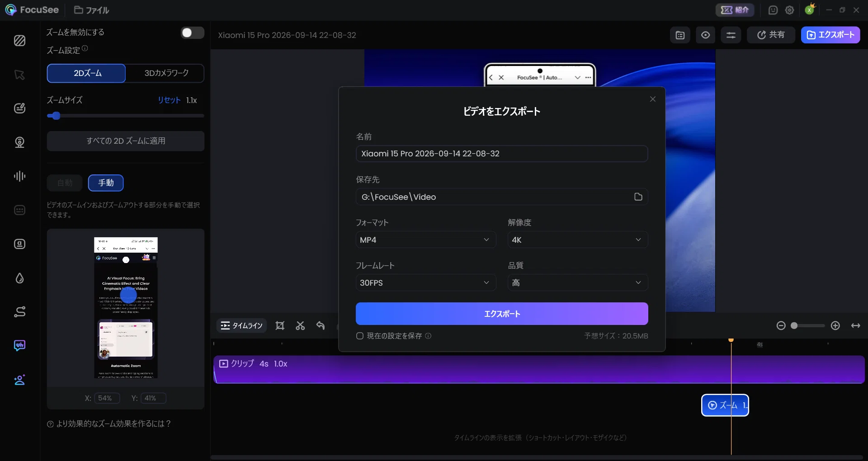Select the ズーム clip on timeline
Image resolution: width=868 pixels, height=461 pixels.
[725, 405]
